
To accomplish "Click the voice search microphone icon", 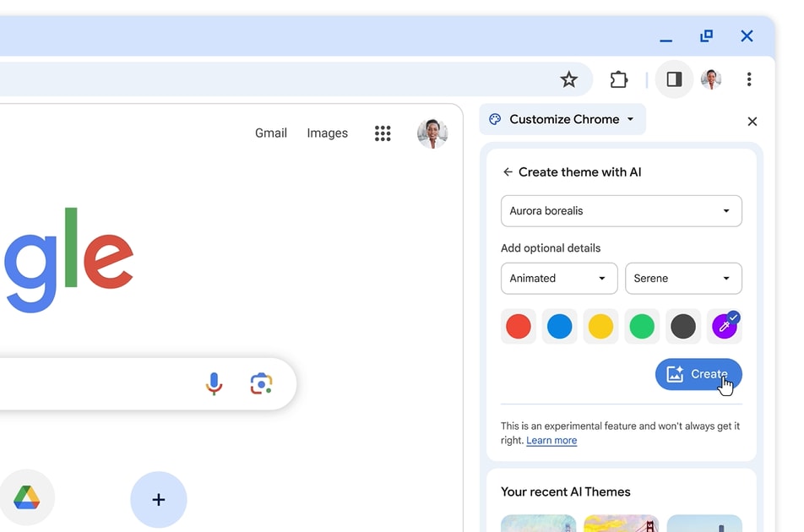I will 214,383.
